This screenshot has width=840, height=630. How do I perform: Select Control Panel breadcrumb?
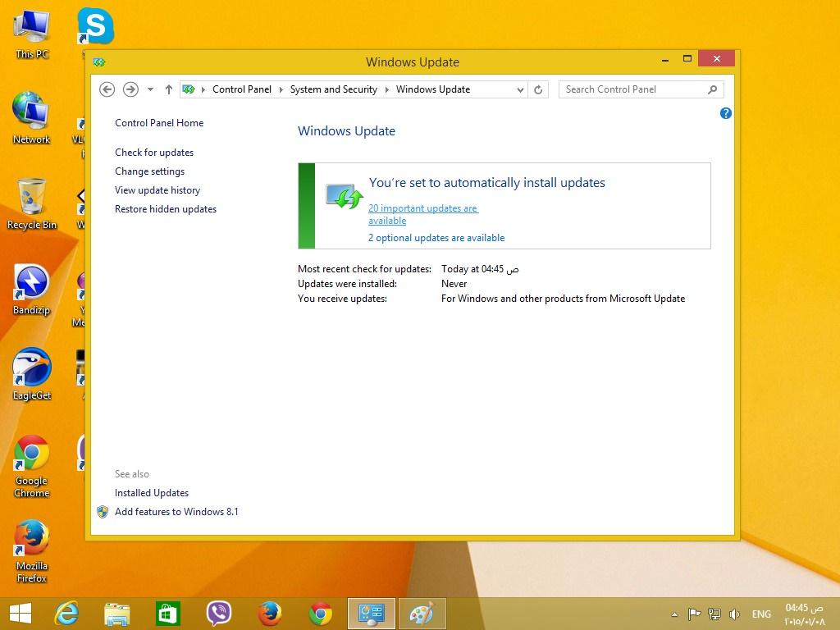pos(242,89)
